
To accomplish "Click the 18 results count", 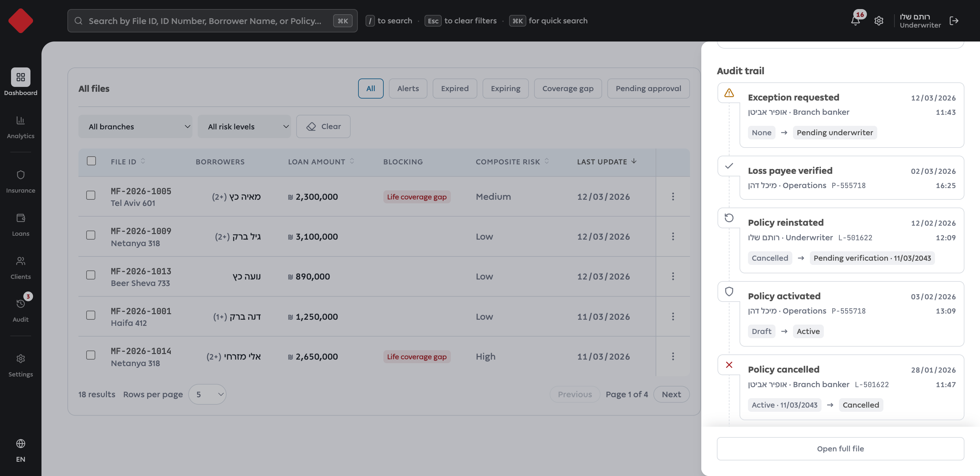I will tap(97, 394).
